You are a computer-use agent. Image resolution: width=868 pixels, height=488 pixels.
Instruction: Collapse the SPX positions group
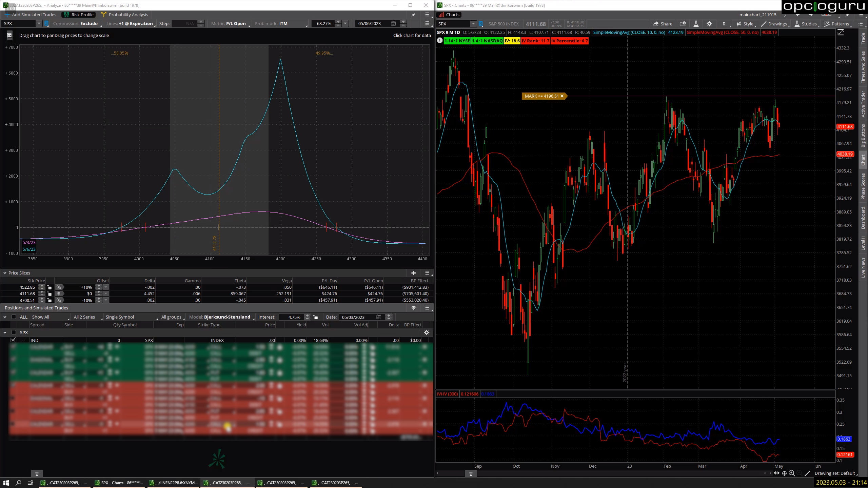5,332
